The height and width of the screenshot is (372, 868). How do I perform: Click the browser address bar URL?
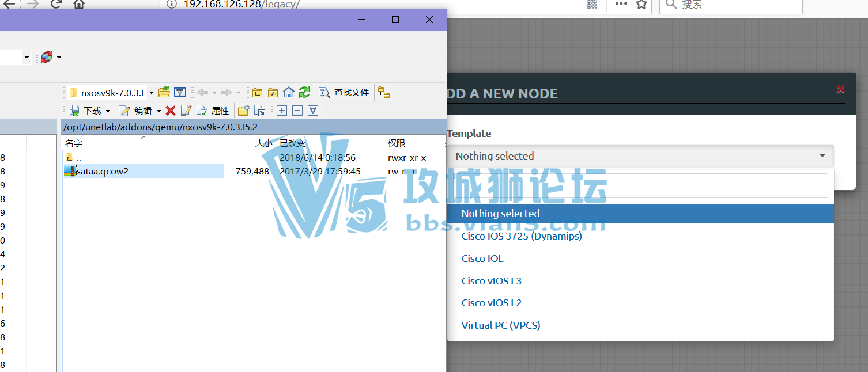coord(241,4)
